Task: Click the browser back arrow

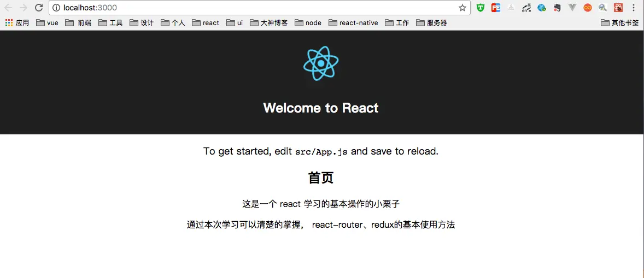Action: pos(8,8)
